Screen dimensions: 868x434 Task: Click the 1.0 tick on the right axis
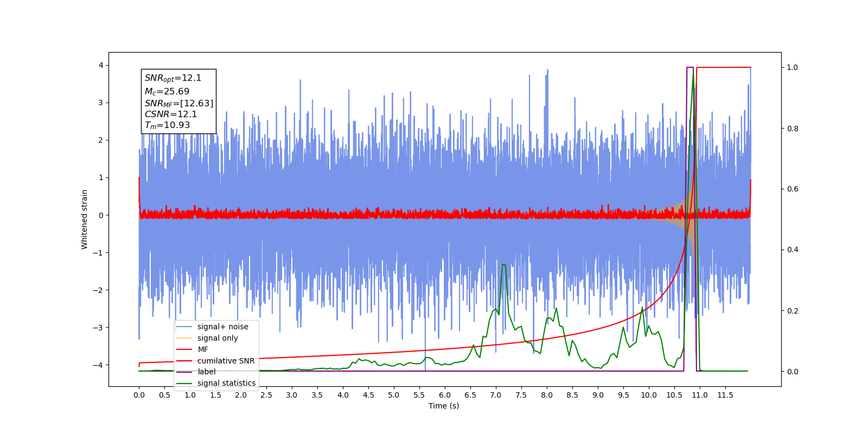(793, 67)
